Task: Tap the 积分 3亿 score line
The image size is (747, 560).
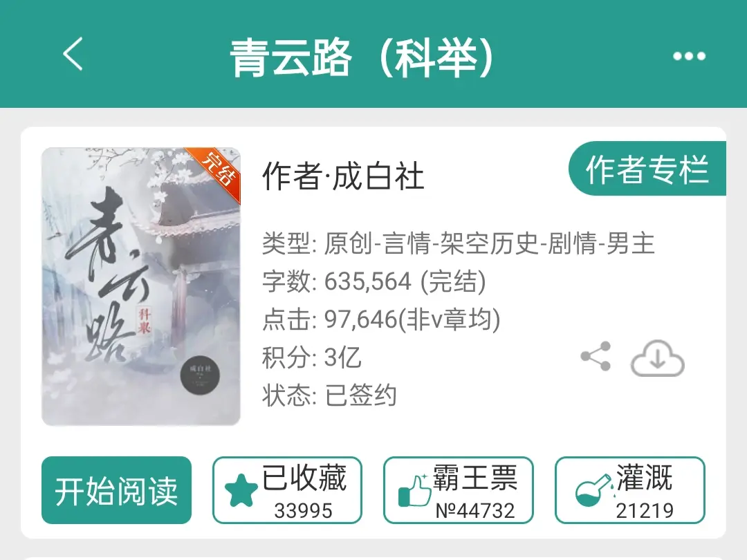Action: click(312, 357)
